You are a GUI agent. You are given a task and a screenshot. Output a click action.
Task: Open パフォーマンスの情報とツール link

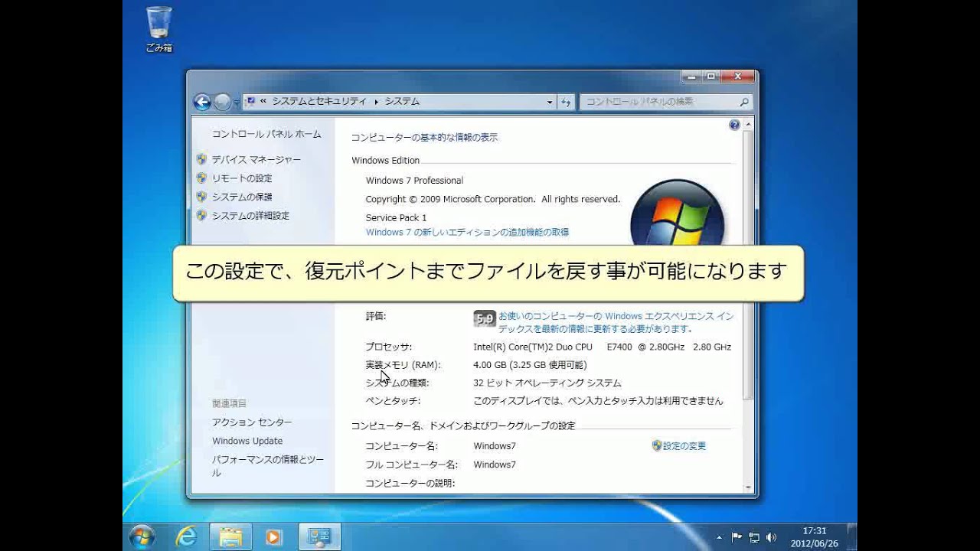pos(268,466)
